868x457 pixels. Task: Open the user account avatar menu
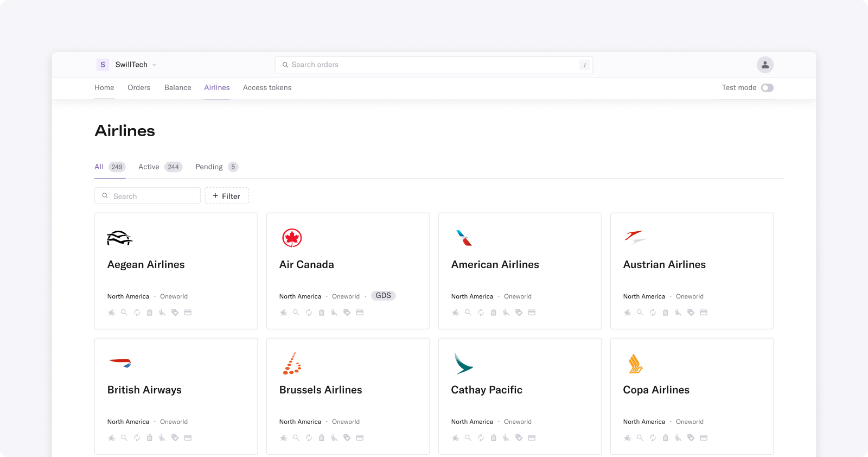coord(765,65)
